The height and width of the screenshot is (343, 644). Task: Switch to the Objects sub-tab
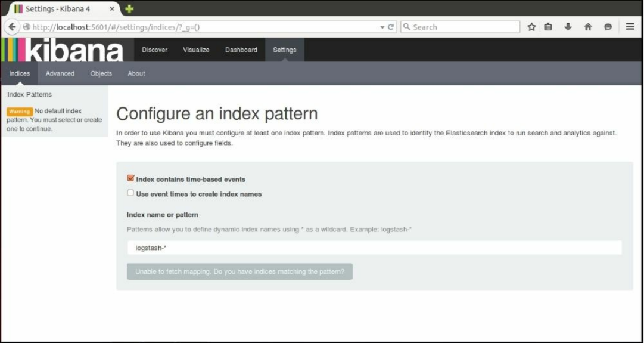coord(101,73)
